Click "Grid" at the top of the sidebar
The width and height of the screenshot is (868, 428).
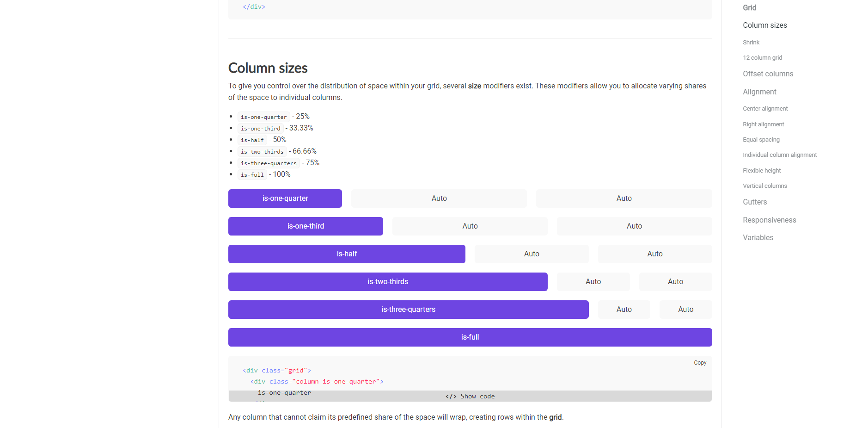[x=749, y=7]
